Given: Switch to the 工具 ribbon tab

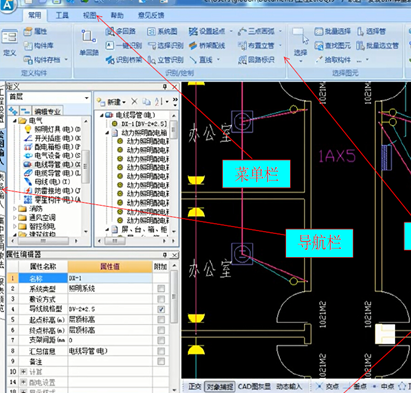Looking at the screenshot, I should click(62, 15).
